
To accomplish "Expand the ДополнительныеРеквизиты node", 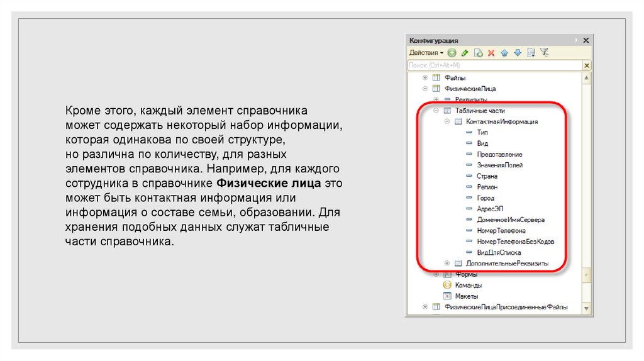I will coord(447,263).
